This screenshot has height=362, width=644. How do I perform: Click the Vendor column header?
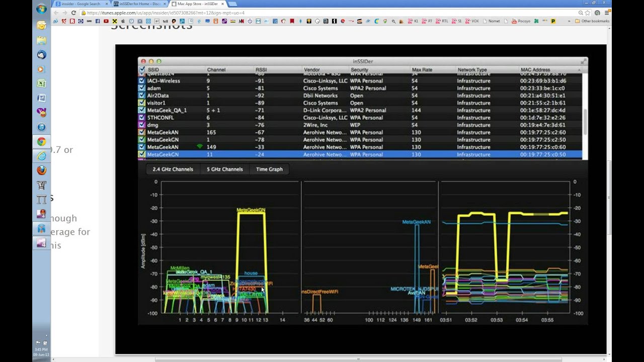311,70
